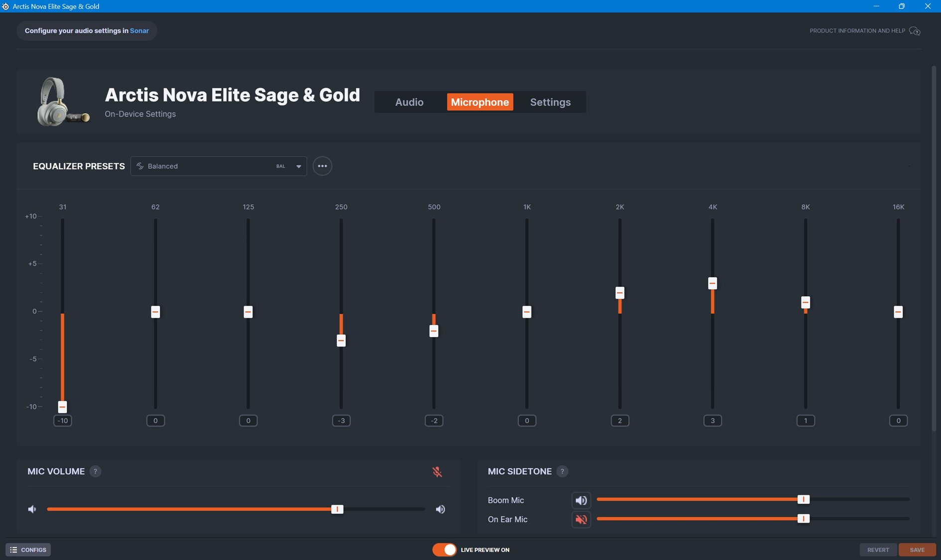
Task: Click the Revert button
Action: coord(878,550)
